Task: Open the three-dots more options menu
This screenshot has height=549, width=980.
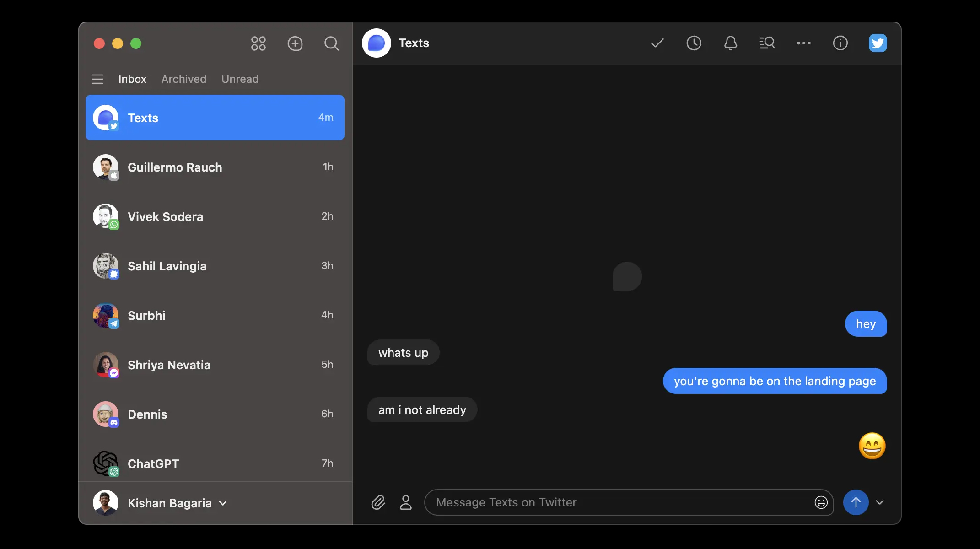Action: coord(803,43)
